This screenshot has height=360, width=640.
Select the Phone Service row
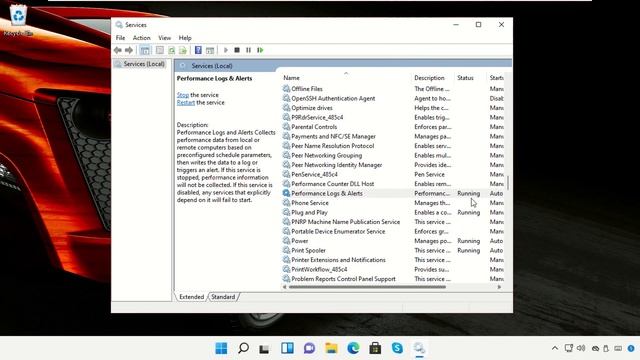point(310,203)
